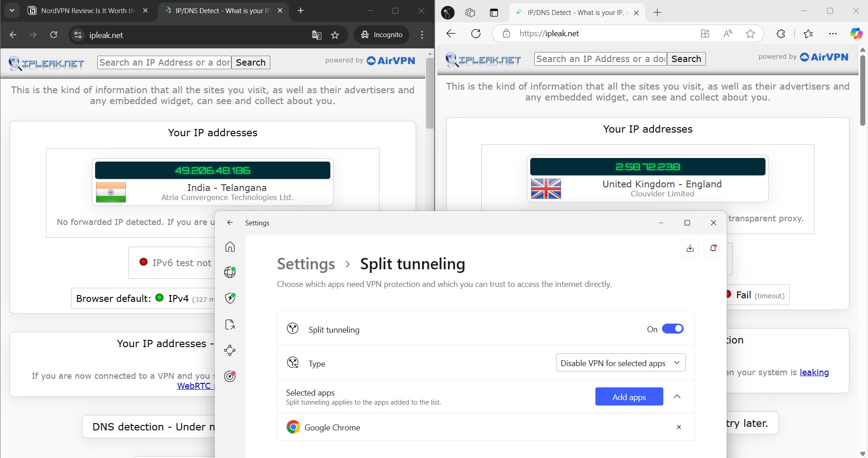Switch to NordVPN Review tab in Chrome
Image resolution: width=868 pixels, height=458 pixels.
(x=88, y=11)
